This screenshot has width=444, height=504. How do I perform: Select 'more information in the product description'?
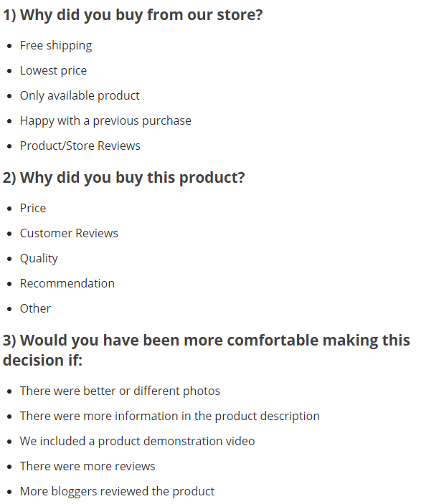click(x=170, y=416)
